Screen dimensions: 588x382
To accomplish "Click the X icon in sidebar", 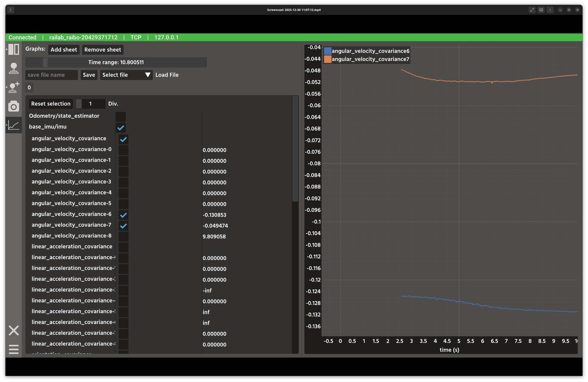I will pos(13,330).
